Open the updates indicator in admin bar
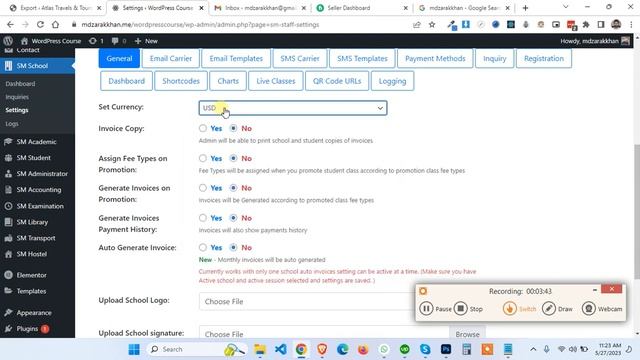The image size is (640, 360). pos(96,41)
